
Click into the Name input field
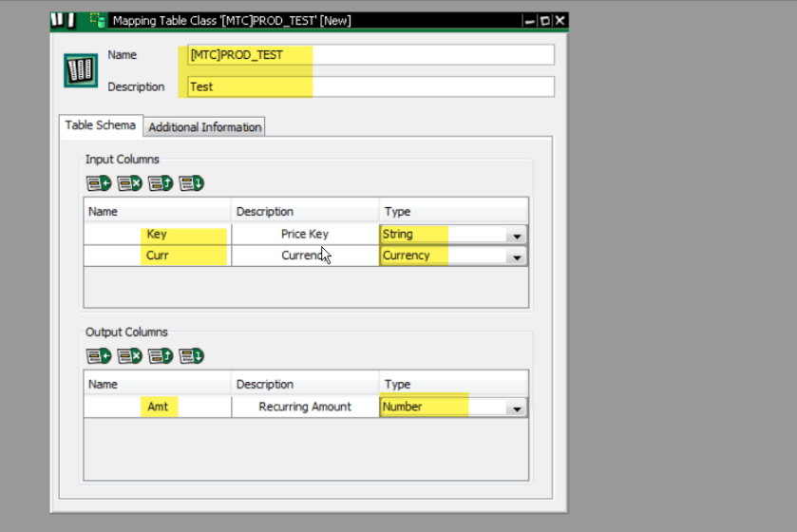[370, 55]
